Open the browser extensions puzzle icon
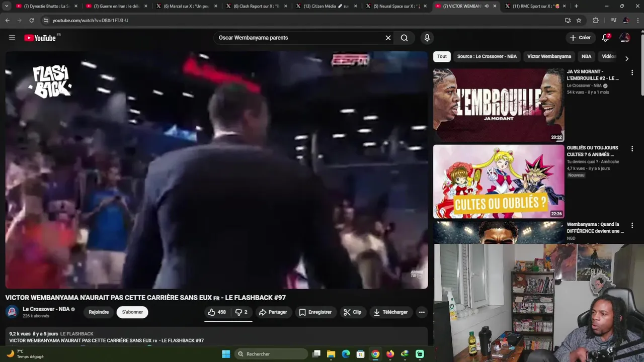 [596, 20]
